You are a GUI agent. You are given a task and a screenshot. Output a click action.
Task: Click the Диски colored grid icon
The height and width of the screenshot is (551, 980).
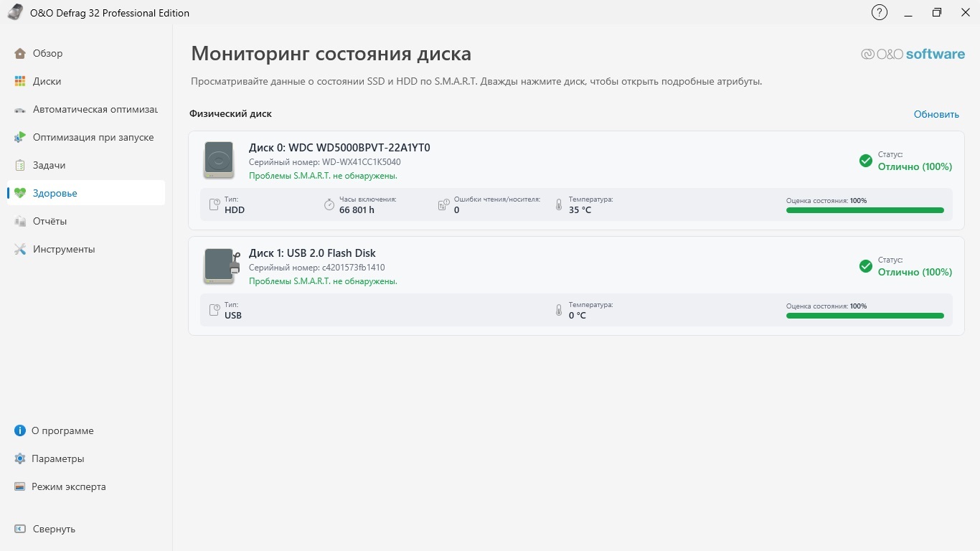coord(20,81)
